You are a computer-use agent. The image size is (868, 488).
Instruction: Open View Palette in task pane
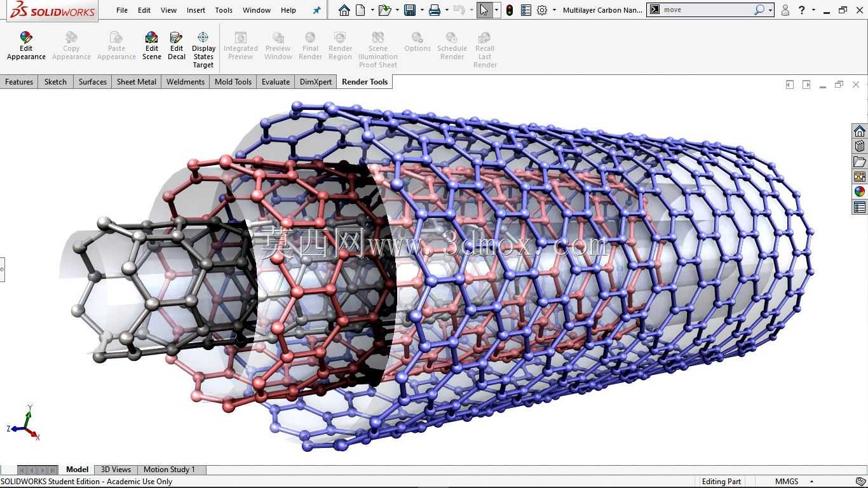coord(860,177)
